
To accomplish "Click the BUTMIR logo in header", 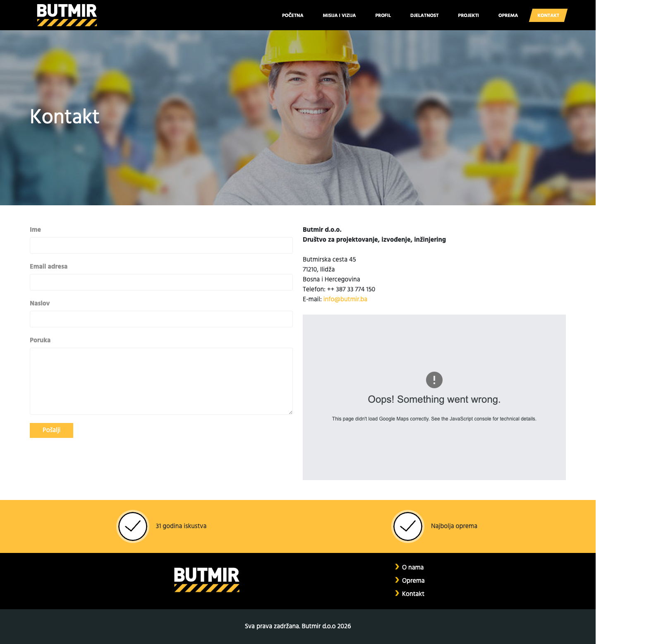I will (x=67, y=15).
